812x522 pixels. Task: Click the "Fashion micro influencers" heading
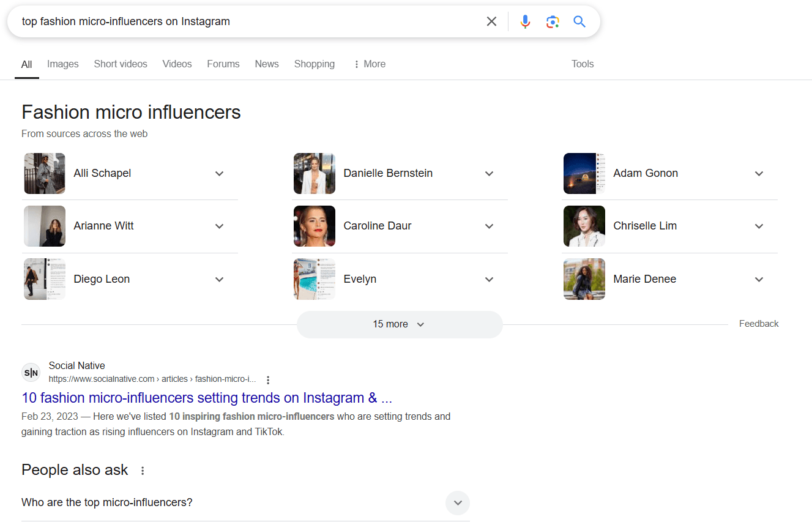point(131,112)
